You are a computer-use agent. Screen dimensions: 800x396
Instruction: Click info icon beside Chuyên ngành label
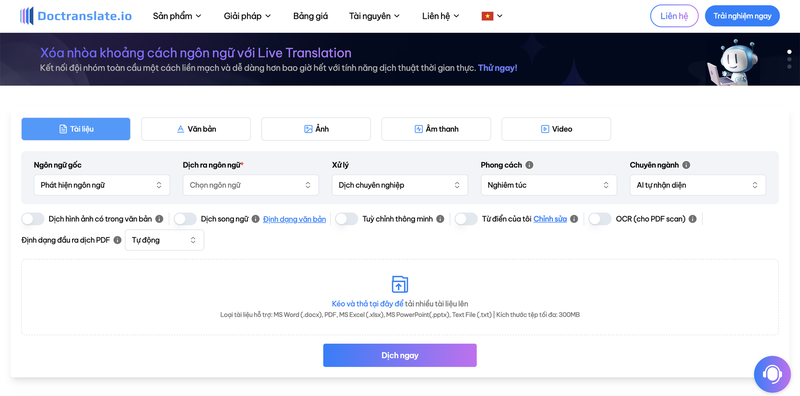[x=686, y=165]
